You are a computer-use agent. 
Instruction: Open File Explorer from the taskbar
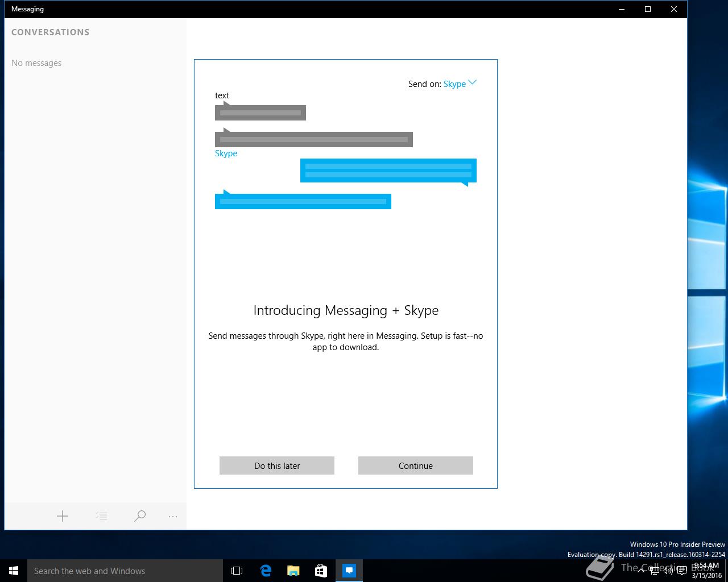tap(293, 571)
